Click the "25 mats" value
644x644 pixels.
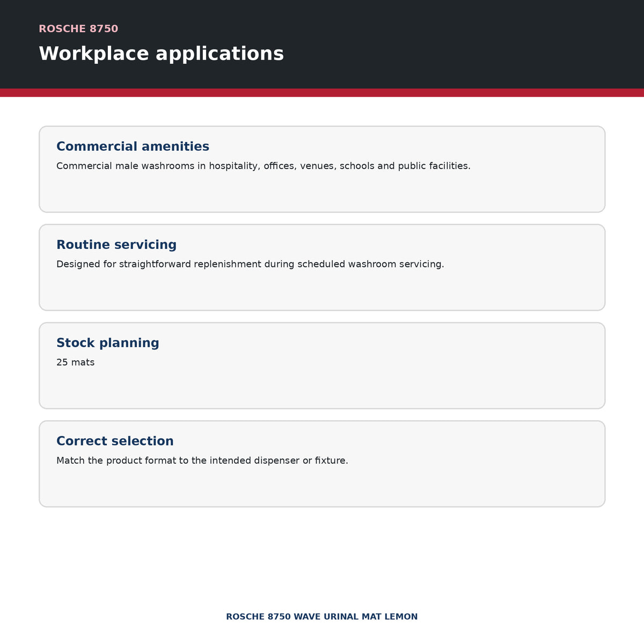coord(76,362)
